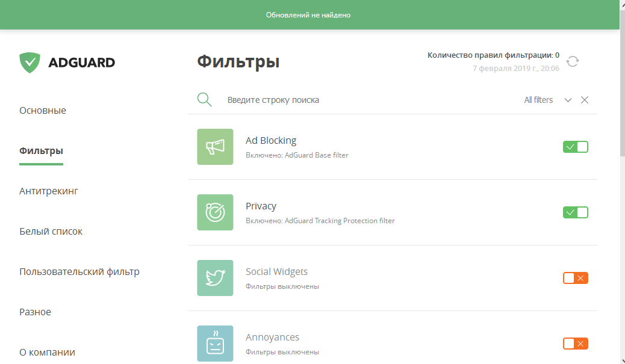Select the Фильтры sidebar item
Viewport: 625px width, 364px height.
(x=41, y=151)
